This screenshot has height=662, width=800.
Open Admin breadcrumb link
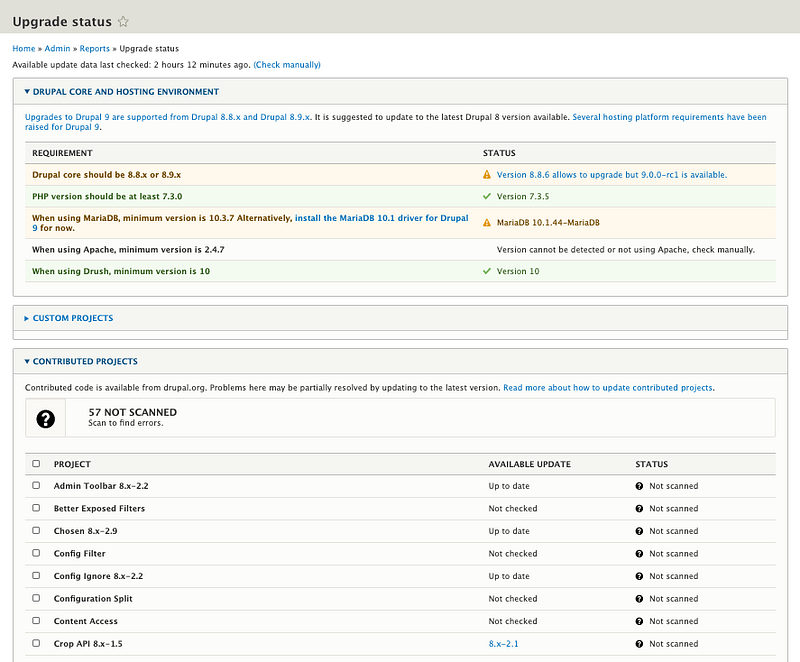click(57, 48)
